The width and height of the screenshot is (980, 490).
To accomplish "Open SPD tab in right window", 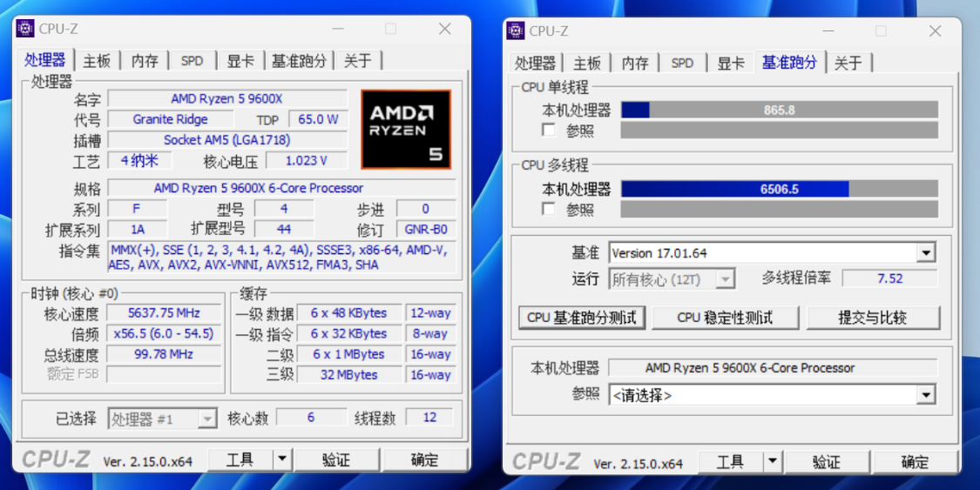I will tap(682, 63).
